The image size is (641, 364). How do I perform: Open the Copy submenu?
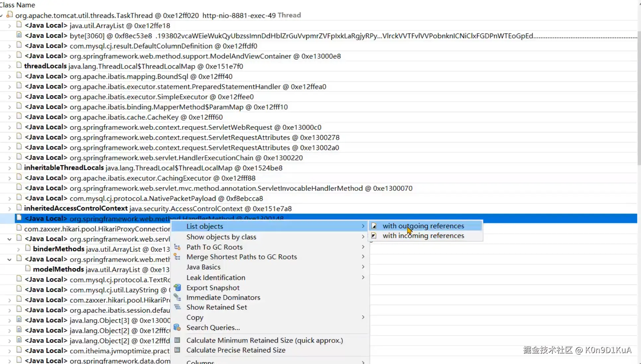(x=195, y=317)
